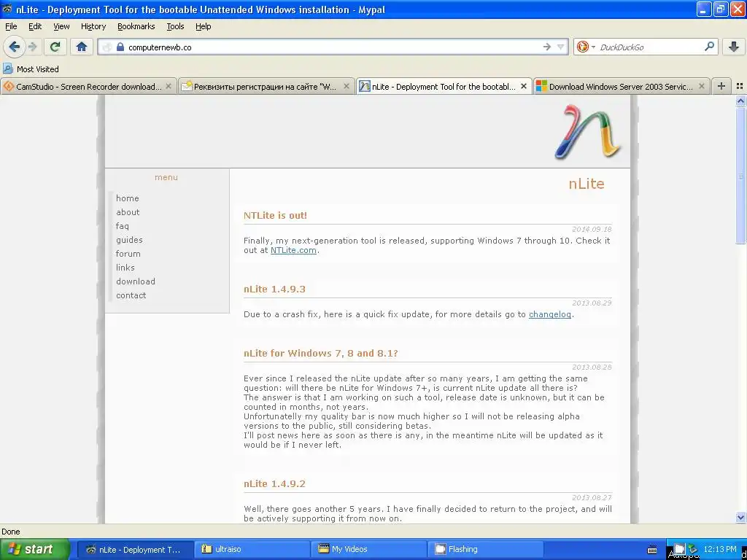747x560 pixels.
Task: Open the address bar history dropdown
Action: [561, 47]
